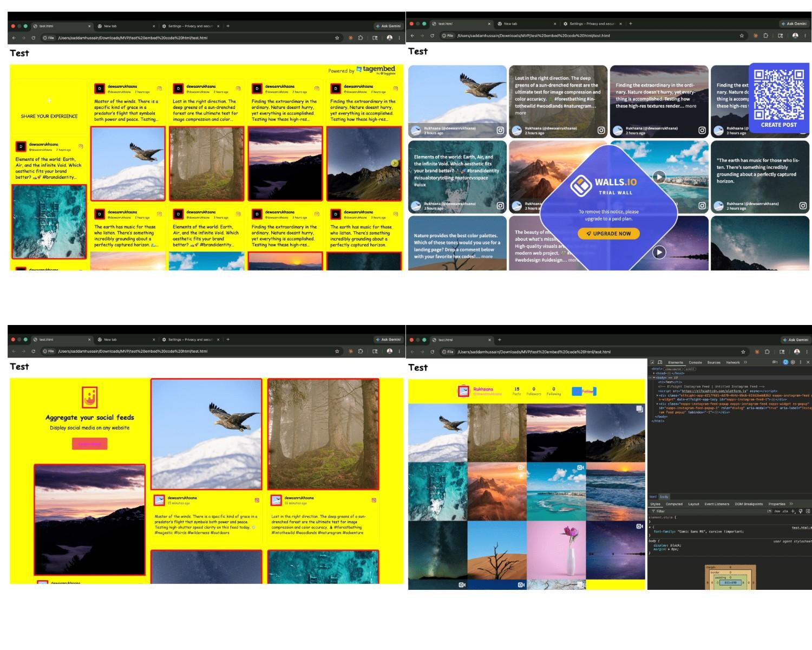Toggle the device toolbar in DevTools

[x=660, y=362]
